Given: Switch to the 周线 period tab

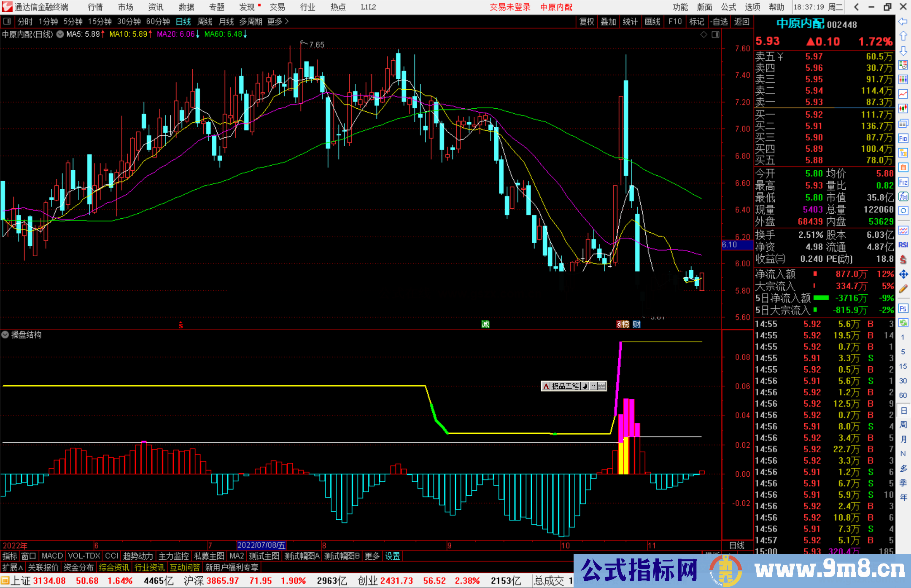Looking at the screenshot, I should pos(205,21).
